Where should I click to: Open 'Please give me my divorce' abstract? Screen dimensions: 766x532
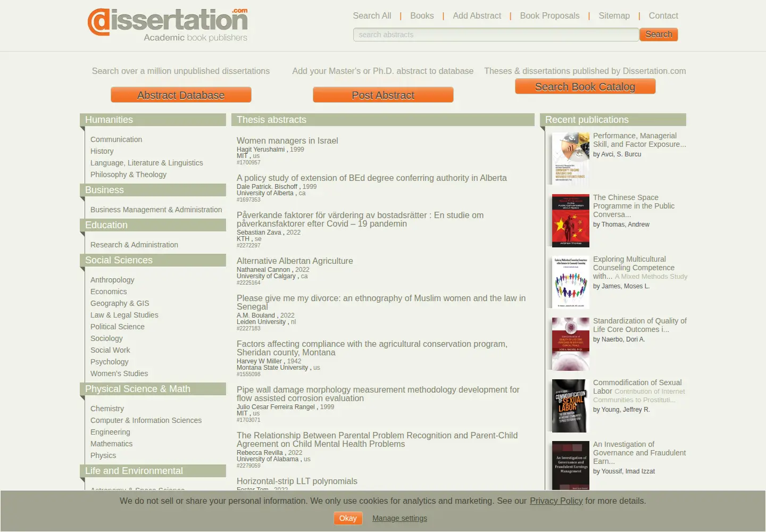381,303
